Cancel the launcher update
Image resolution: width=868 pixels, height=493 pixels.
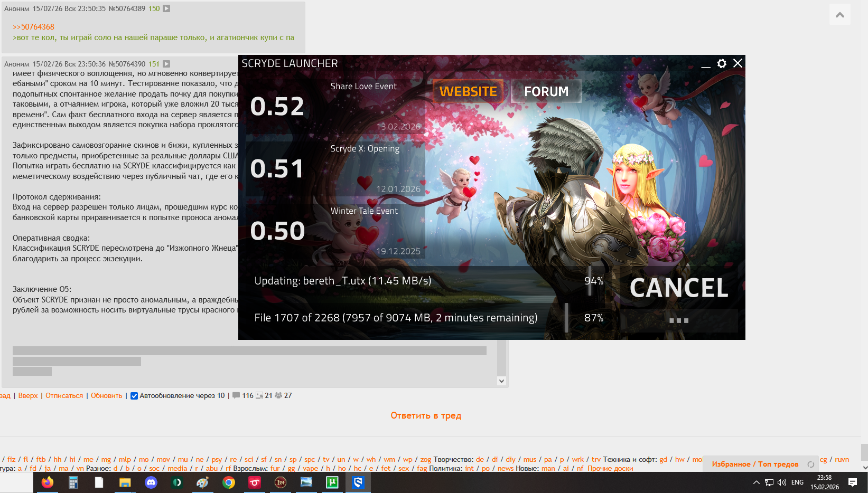(679, 288)
